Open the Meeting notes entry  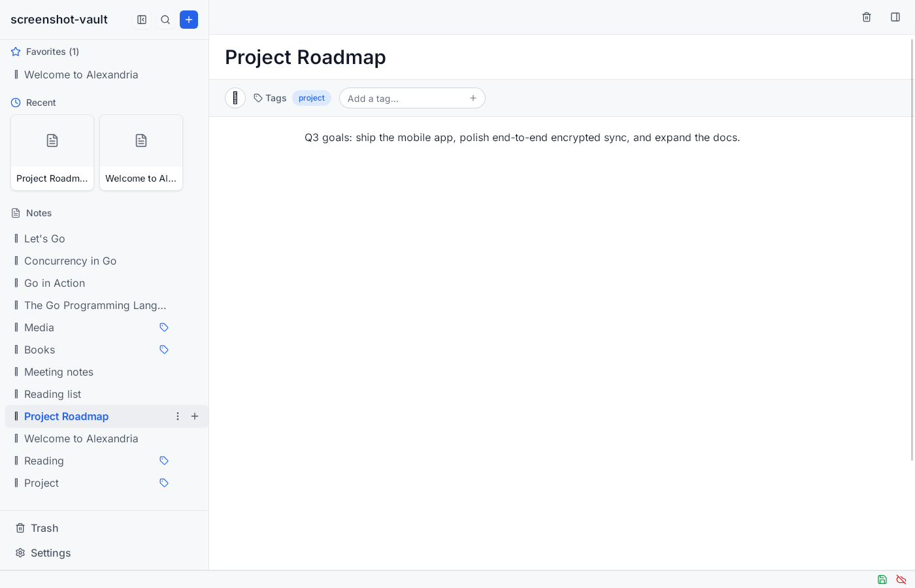59,372
